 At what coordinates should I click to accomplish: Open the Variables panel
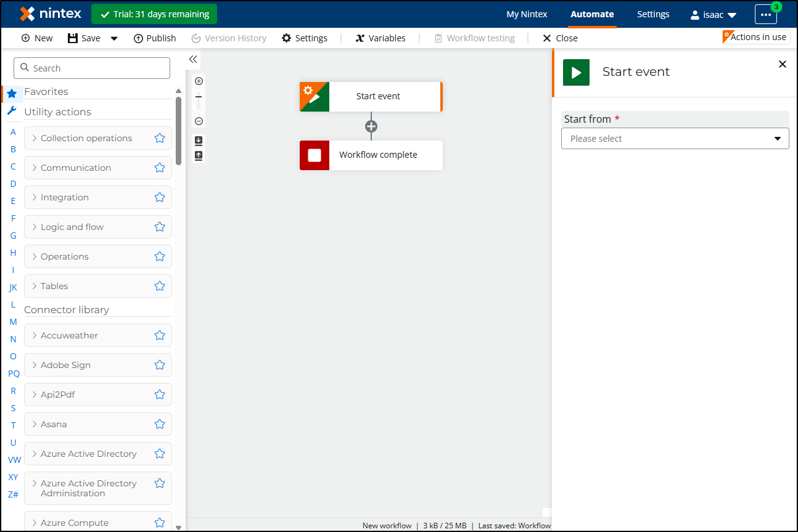(380, 38)
